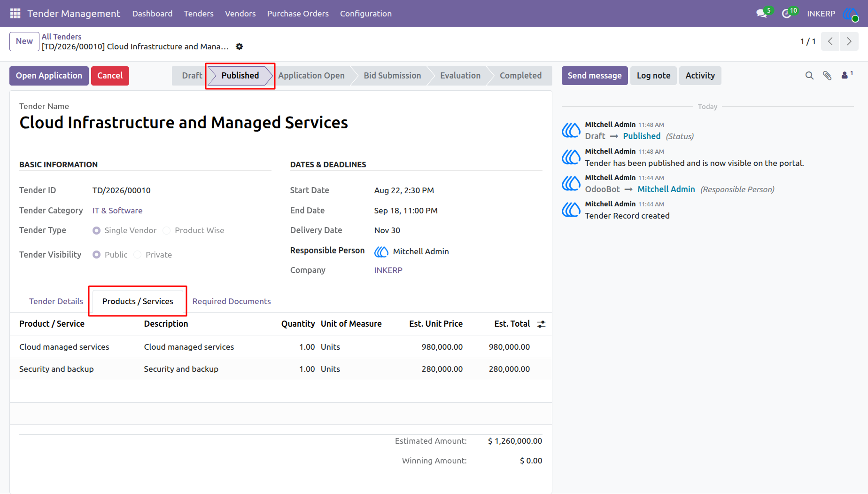Open the Vendors menu
The width and height of the screenshot is (868, 494).
click(x=240, y=14)
